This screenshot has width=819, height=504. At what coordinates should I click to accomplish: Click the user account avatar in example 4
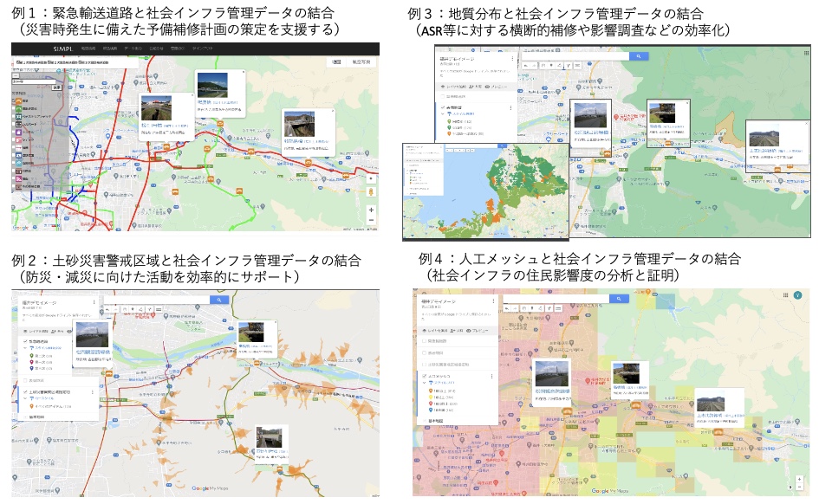[798, 297]
